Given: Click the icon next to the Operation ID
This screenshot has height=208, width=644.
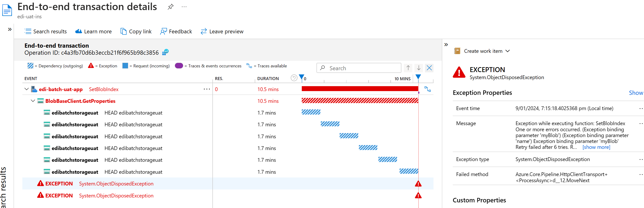Looking at the screenshot, I should point(166,52).
